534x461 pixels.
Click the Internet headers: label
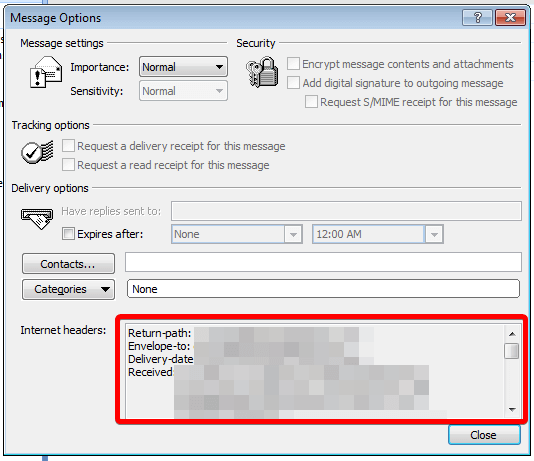coord(63,330)
